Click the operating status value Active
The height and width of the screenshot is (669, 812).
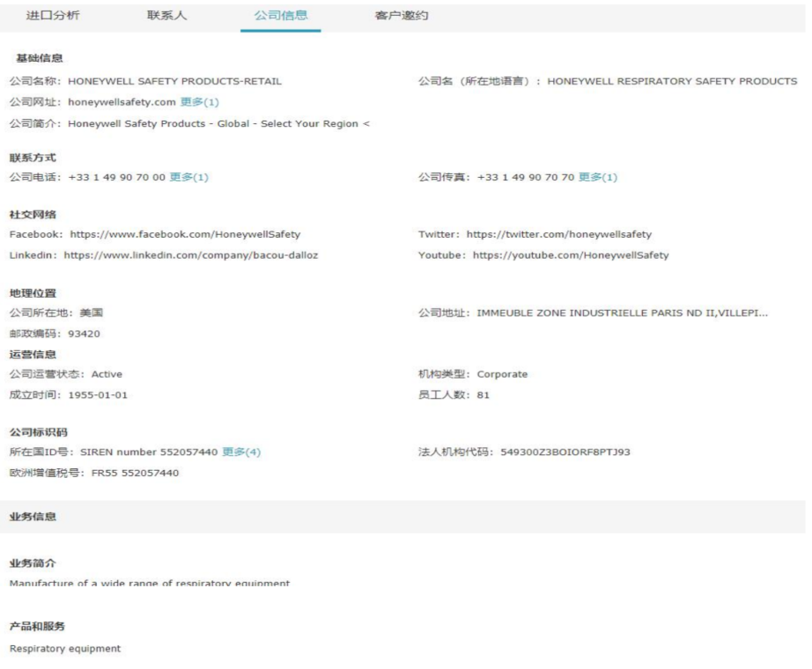pyautogui.click(x=107, y=374)
